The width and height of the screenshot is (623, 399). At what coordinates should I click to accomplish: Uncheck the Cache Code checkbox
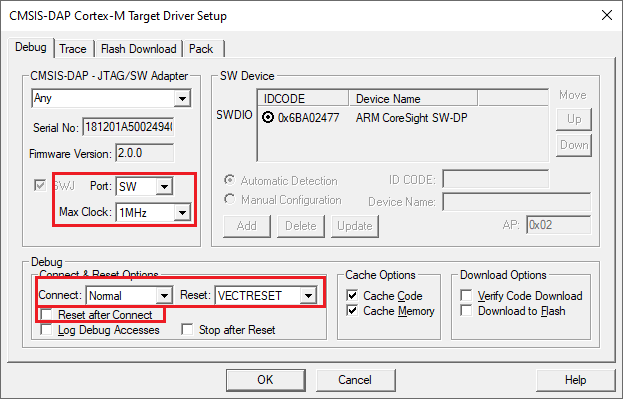[x=352, y=295]
